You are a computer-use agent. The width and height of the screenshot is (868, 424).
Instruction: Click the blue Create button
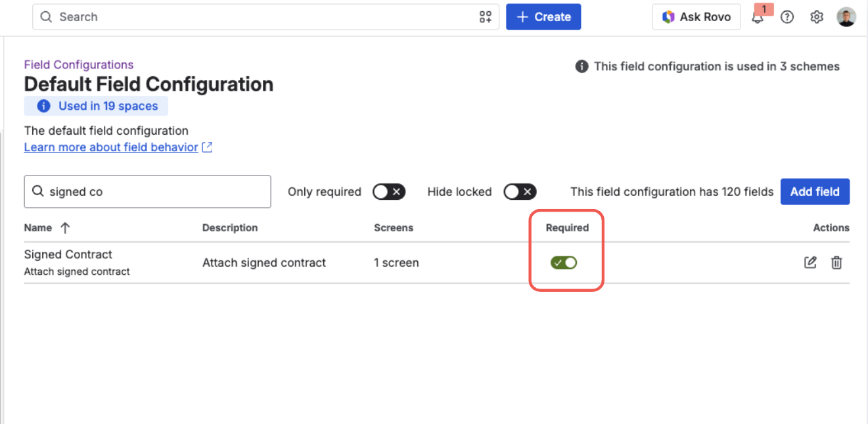(x=543, y=17)
